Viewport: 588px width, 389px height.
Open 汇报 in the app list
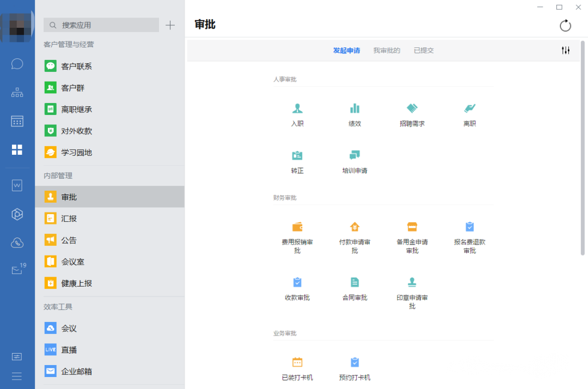[x=69, y=218]
